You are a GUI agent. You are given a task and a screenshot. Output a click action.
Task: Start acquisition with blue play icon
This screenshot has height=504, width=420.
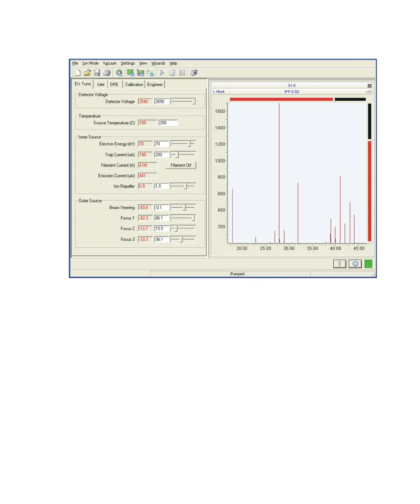[x=162, y=73]
